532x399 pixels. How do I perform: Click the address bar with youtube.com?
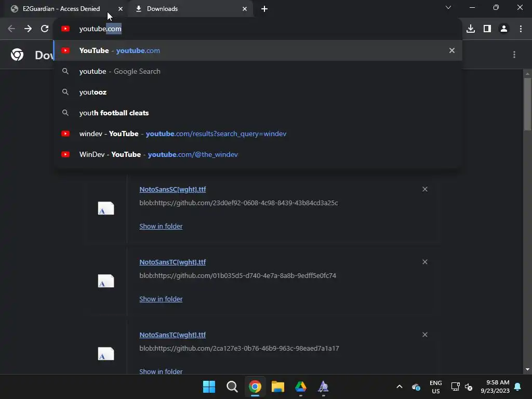pyautogui.click(x=258, y=29)
